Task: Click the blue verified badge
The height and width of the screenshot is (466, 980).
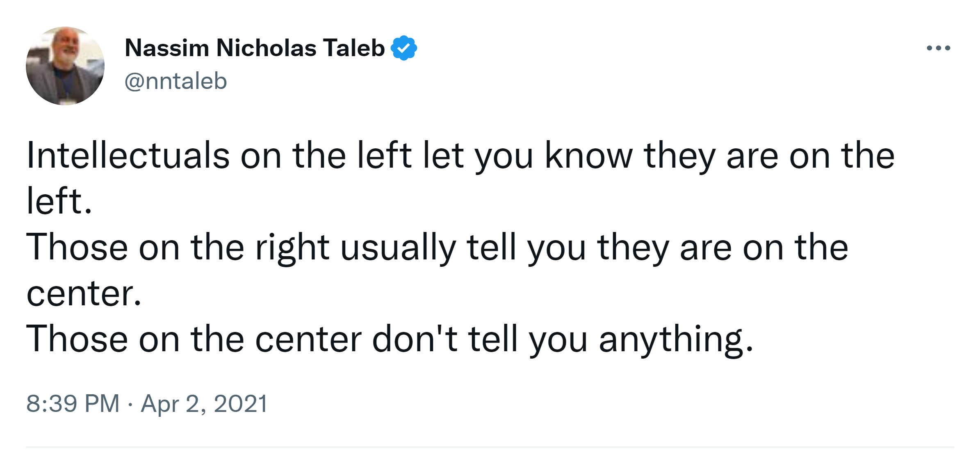Action: coord(404,48)
